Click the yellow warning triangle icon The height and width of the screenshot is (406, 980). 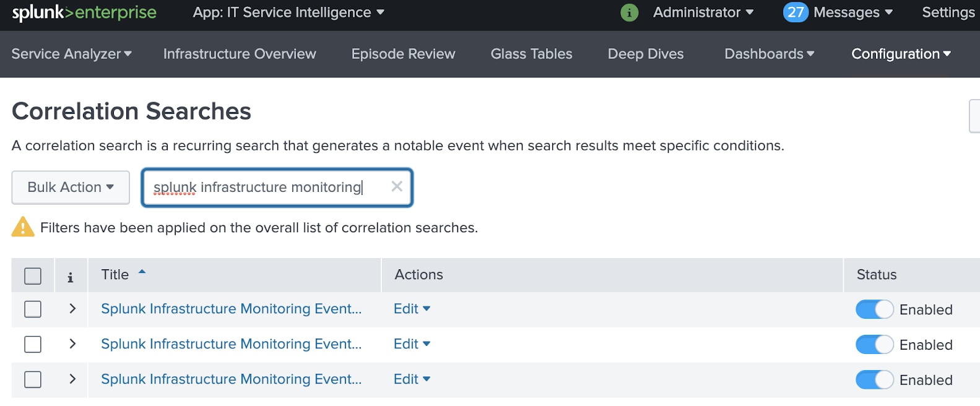[x=23, y=227]
